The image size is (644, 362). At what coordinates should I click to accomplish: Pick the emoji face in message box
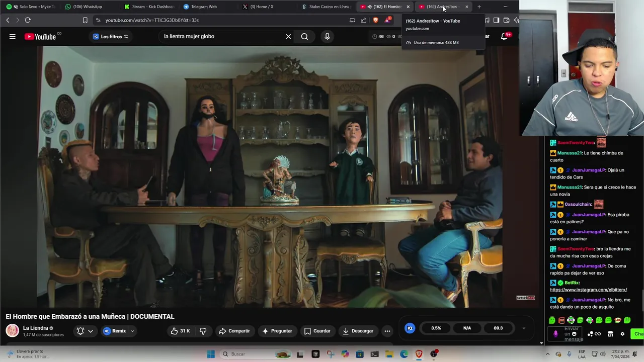(x=574, y=334)
